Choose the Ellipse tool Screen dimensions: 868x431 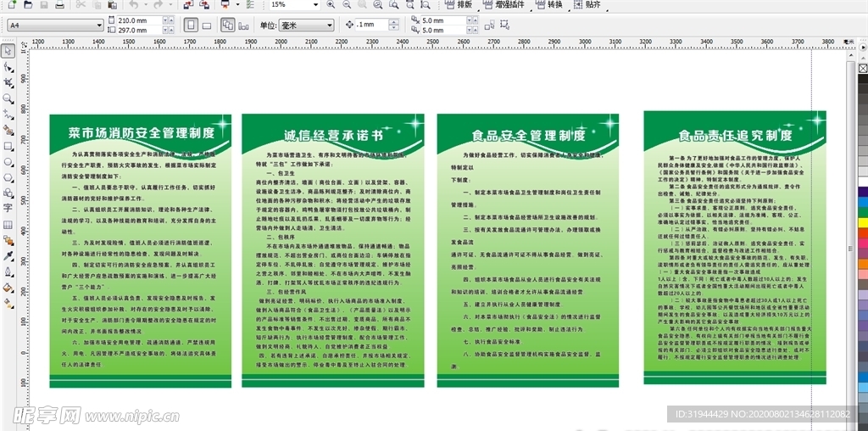point(8,161)
